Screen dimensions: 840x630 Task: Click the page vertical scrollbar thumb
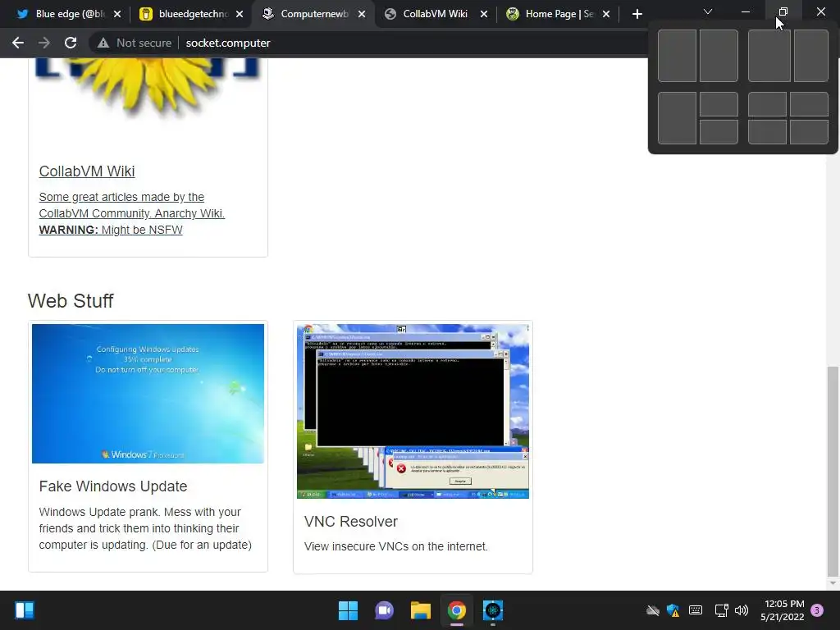833,472
